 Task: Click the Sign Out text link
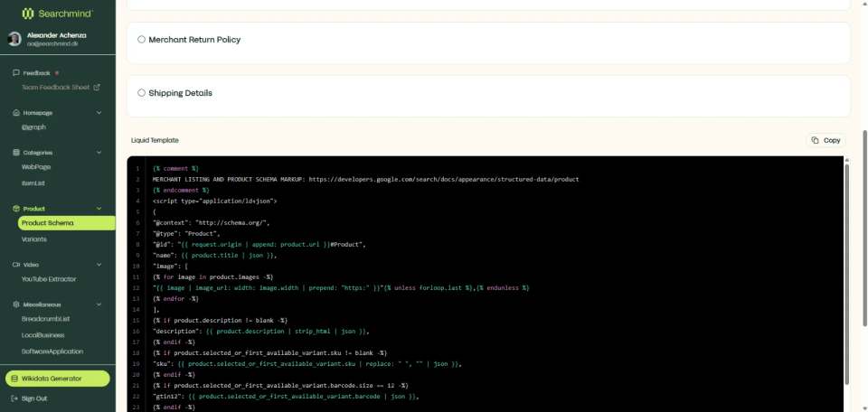(x=34, y=398)
